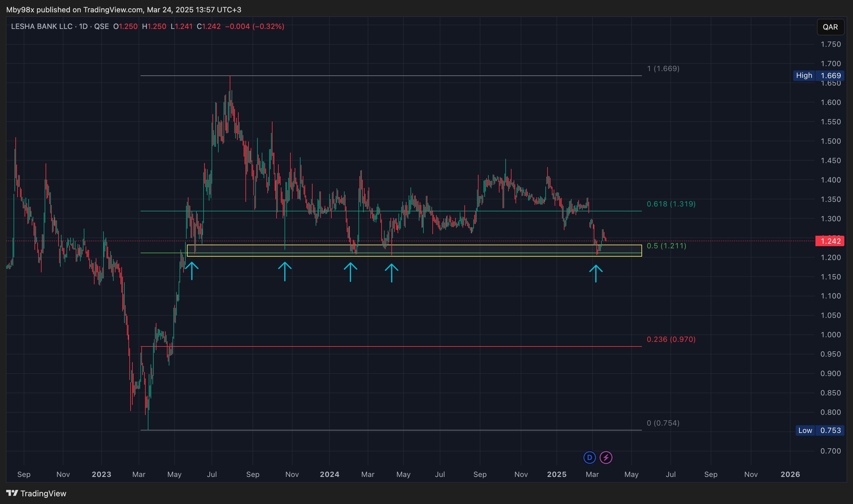Viewport: 853px width, 504px height.
Task: Select the green 0.5 (1.211) Fibonacci label
Action: point(666,246)
